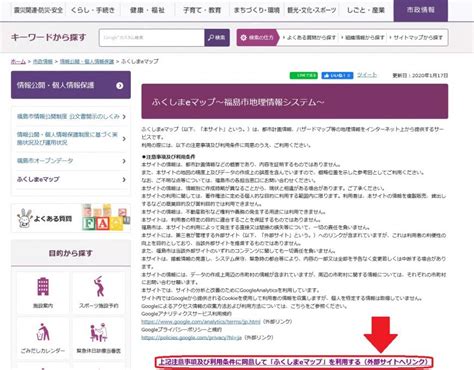Click chevron beside 福島市オープンデータ
This screenshot has width=474, height=370.
pos(124,161)
